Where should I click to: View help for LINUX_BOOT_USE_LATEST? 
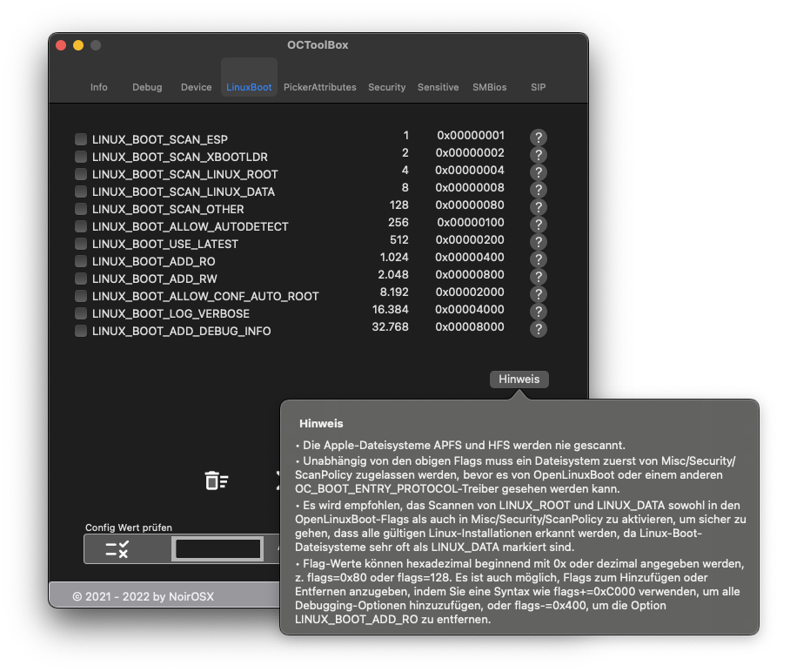pyautogui.click(x=538, y=241)
